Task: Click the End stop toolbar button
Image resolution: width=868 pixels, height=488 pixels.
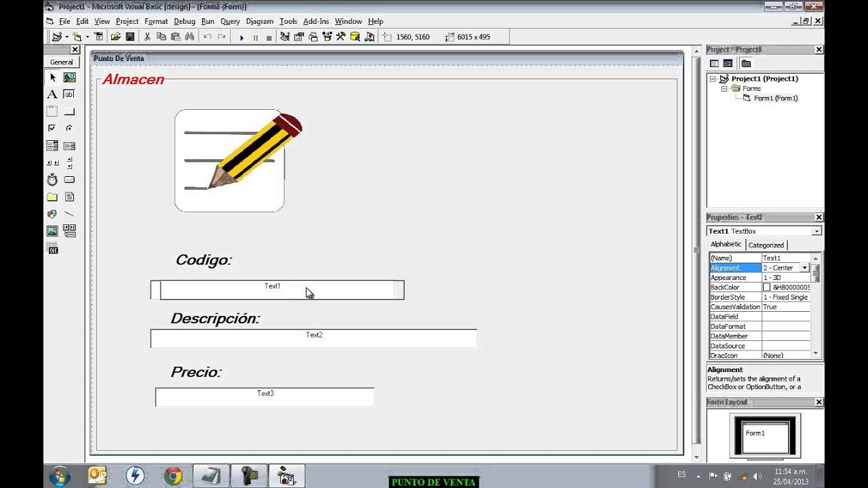Action: [269, 37]
